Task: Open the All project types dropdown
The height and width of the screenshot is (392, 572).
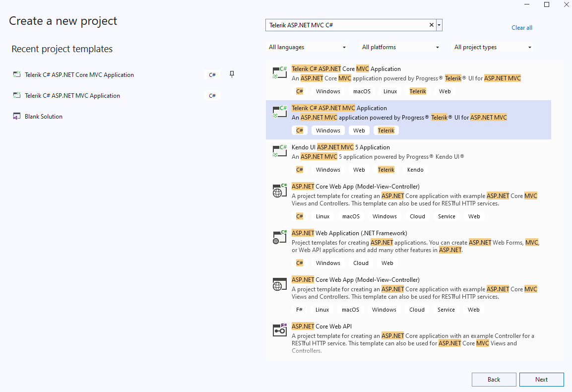Action: pos(493,47)
